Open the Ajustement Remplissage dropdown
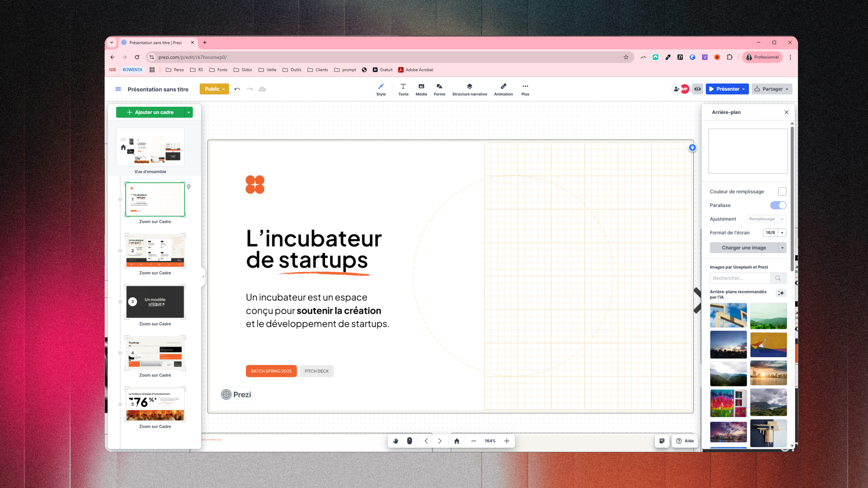This screenshot has width=868, height=488. coord(766,219)
